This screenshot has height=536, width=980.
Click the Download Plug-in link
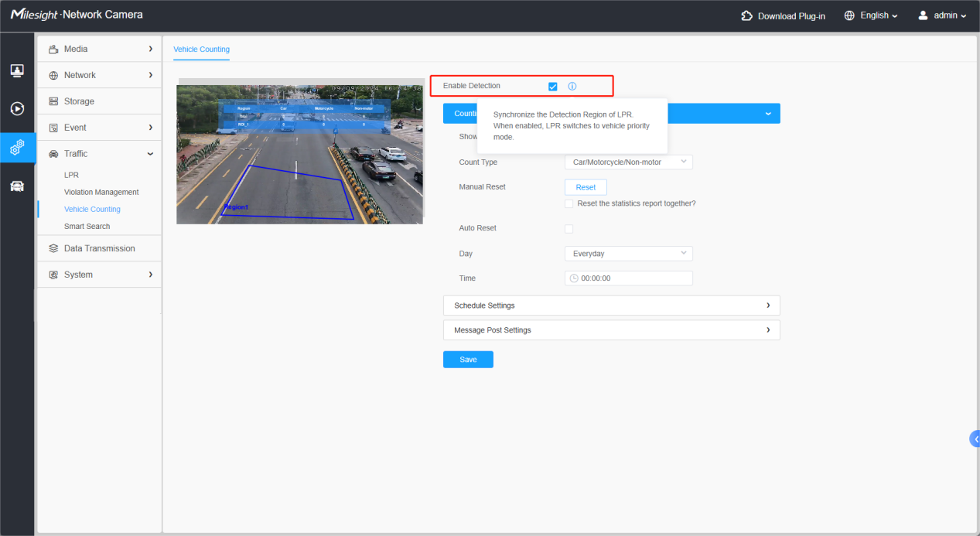click(x=791, y=16)
